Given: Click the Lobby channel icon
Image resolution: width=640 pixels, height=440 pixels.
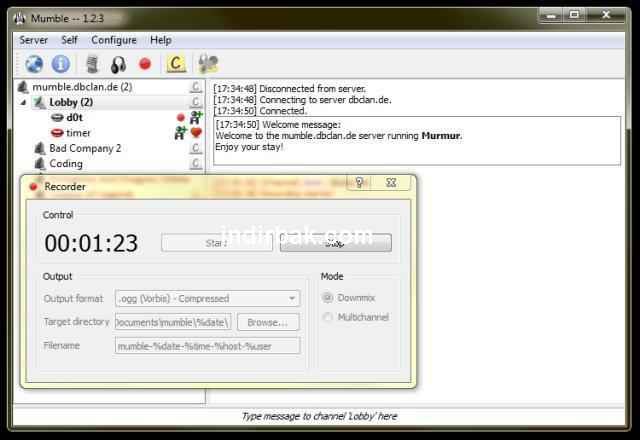Looking at the screenshot, I should (39, 102).
